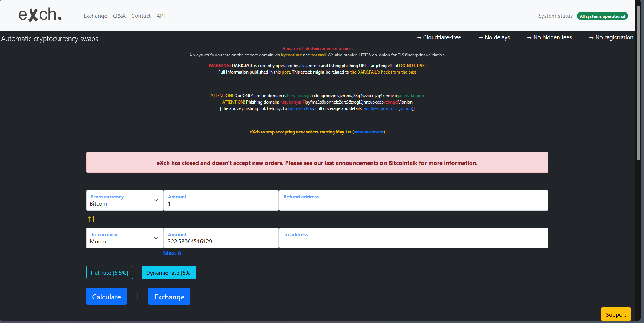Click the Calculate button

[x=107, y=296]
